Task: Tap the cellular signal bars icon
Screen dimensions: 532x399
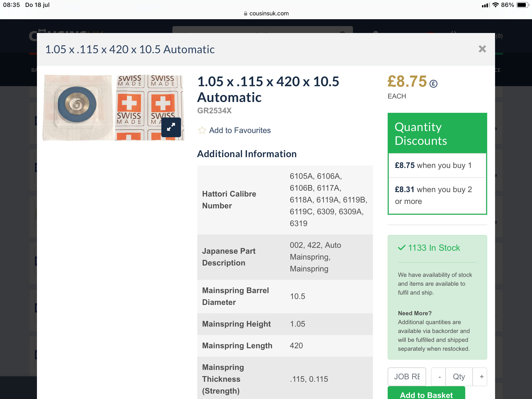Action: tap(486, 5)
